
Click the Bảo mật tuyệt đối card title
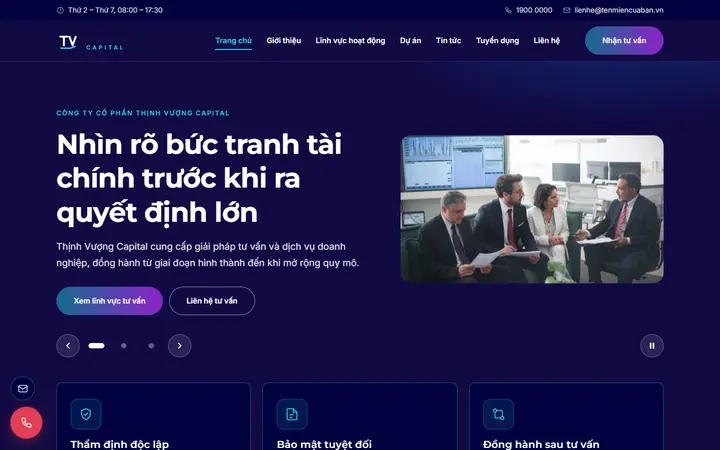(x=324, y=444)
